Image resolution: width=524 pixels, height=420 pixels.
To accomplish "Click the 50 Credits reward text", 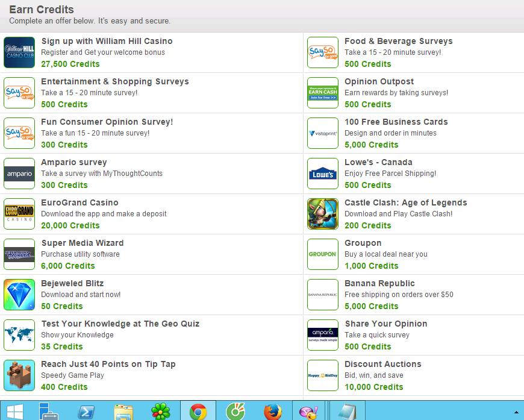I will (62, 306).
